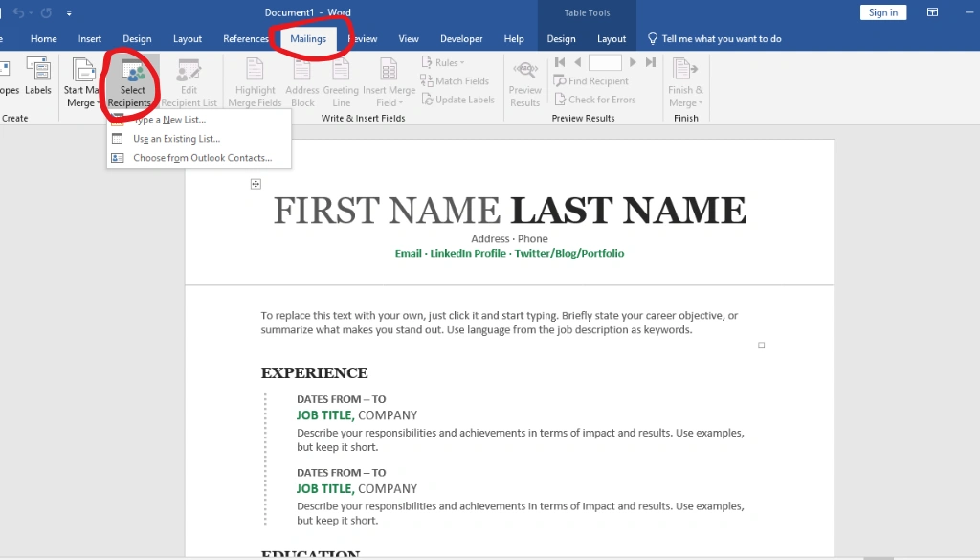This screenshot has height=560, width=980.
Task: Click the Sign in button
Action: click(883, 12)
